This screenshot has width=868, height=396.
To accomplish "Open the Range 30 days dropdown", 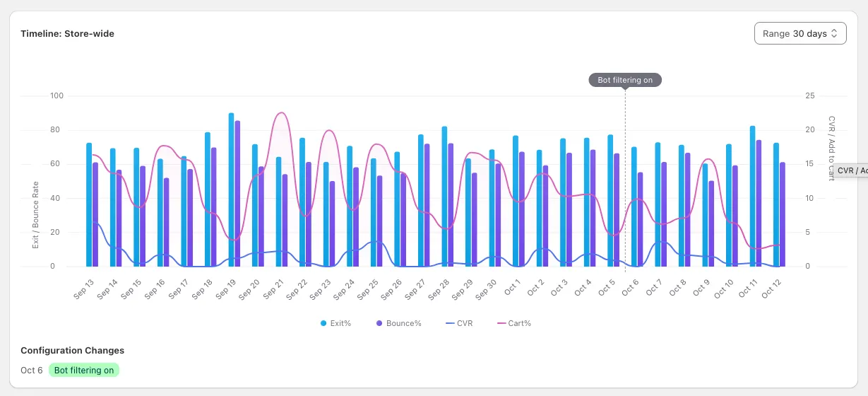I will [x=800, y=33].
